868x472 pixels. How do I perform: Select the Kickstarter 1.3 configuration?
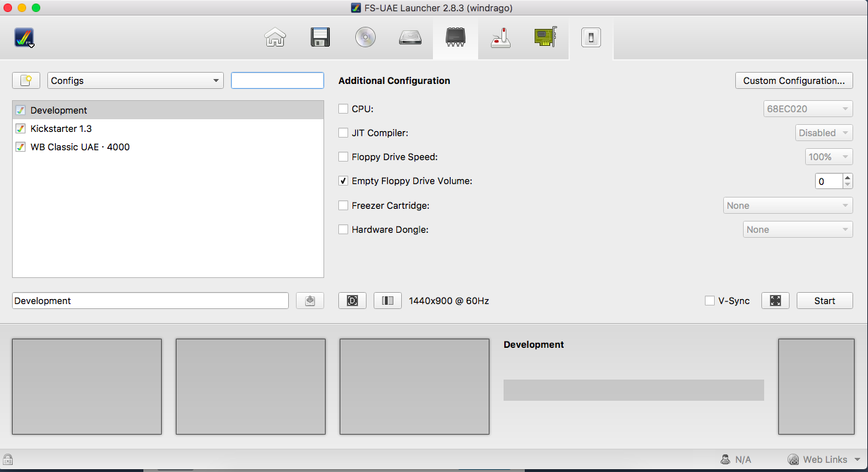tap(168, 128)
